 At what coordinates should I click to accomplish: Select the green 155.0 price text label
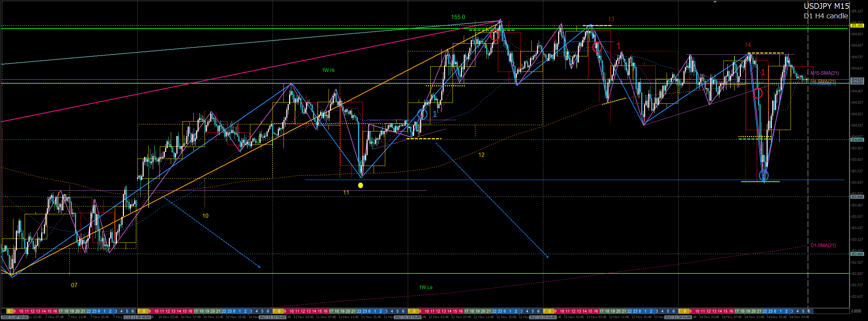click(x=458, y=17)
